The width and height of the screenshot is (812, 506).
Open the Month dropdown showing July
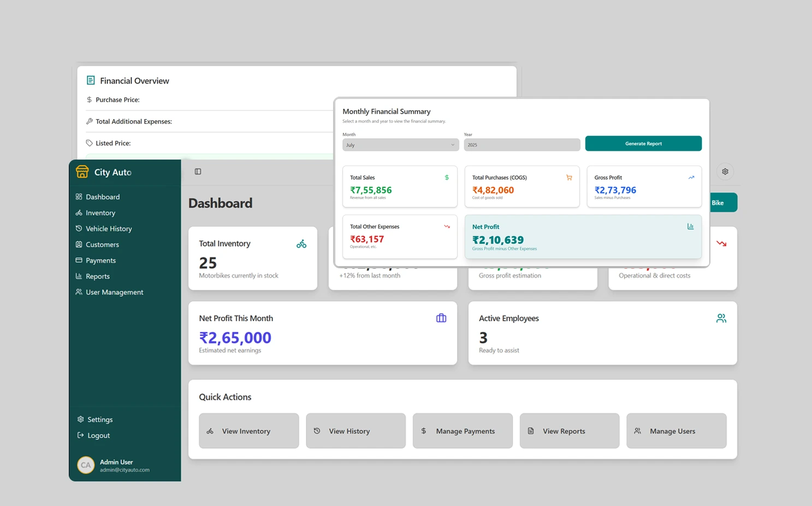[x=400, y=144]
